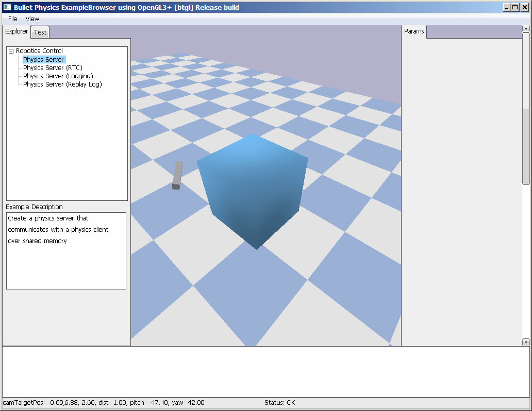Select Physics Server (Logging) example
The image size is (532, 411).
tap(58, 76)
